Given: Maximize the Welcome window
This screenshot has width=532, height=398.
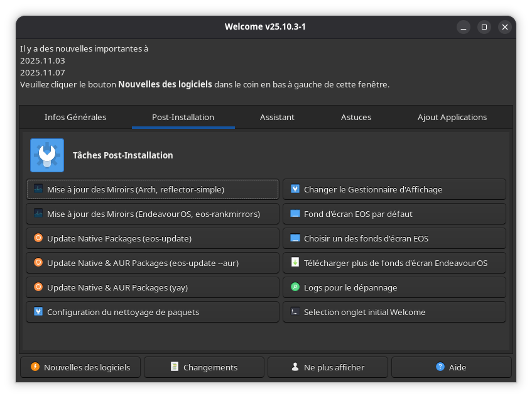Looking at the screenshot, I should click(484, 27).
